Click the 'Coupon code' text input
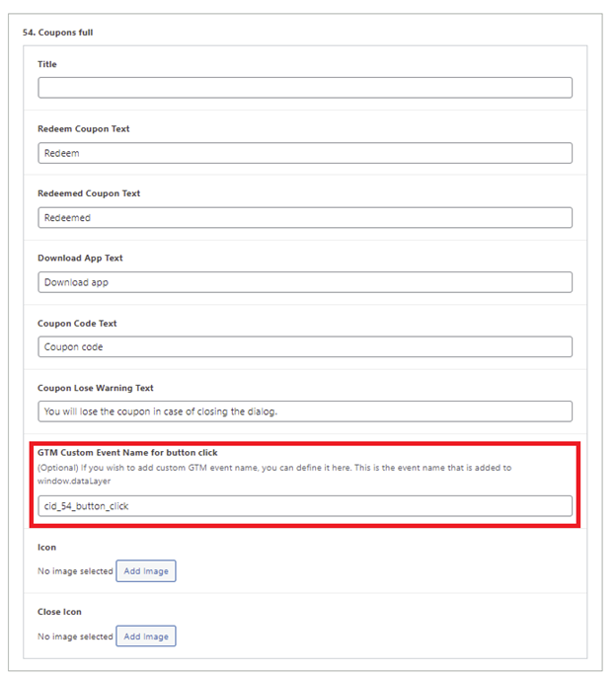The height and width of the screenshot is (674, 616). click(305, 346)
